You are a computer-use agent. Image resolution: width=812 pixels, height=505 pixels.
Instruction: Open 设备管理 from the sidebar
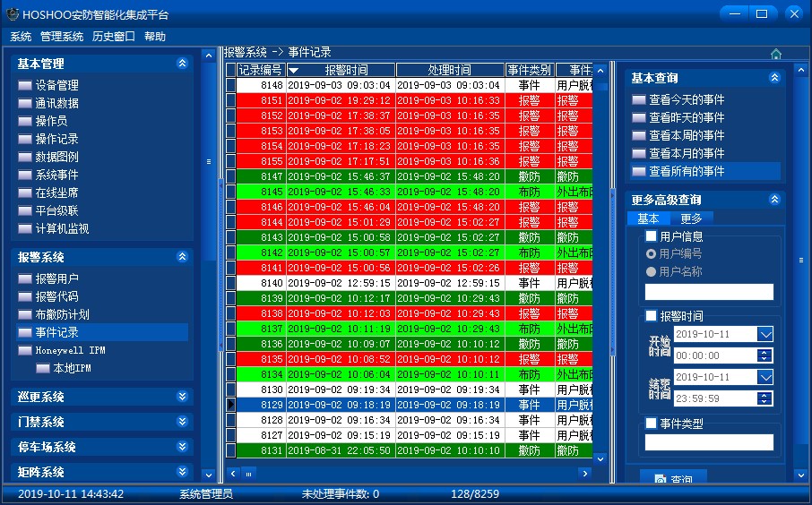56,85
